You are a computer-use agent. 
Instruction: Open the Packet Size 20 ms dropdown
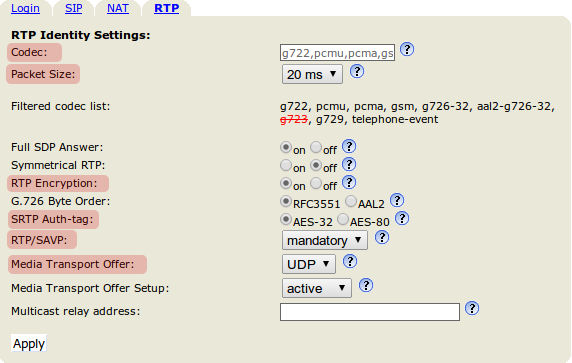tap(312, 74)
